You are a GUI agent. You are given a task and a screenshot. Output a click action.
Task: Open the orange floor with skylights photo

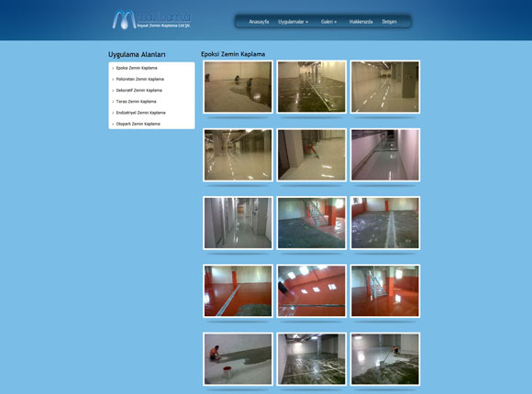312,291
